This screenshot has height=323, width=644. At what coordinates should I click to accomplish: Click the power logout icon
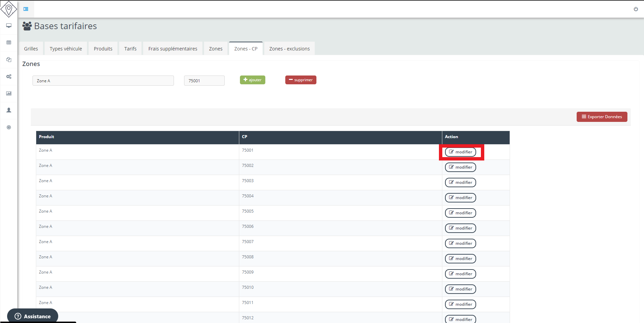(x=636, y=9)
